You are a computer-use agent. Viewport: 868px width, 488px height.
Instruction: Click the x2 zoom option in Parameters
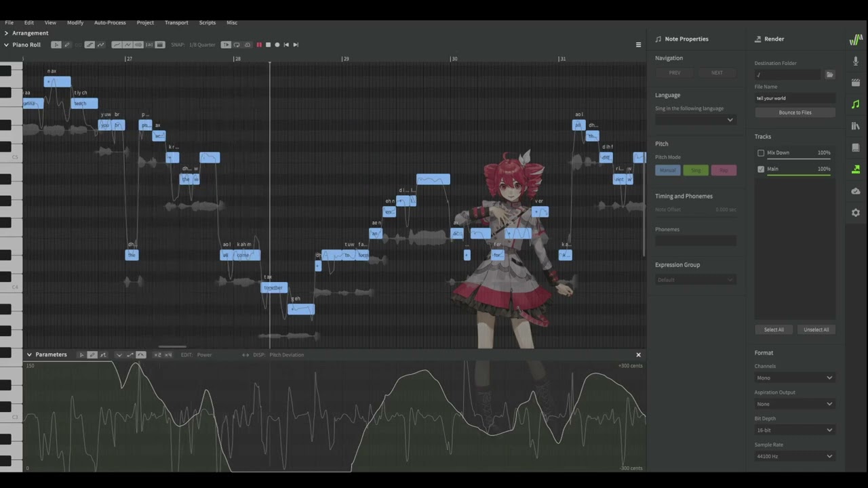[157, 354]
